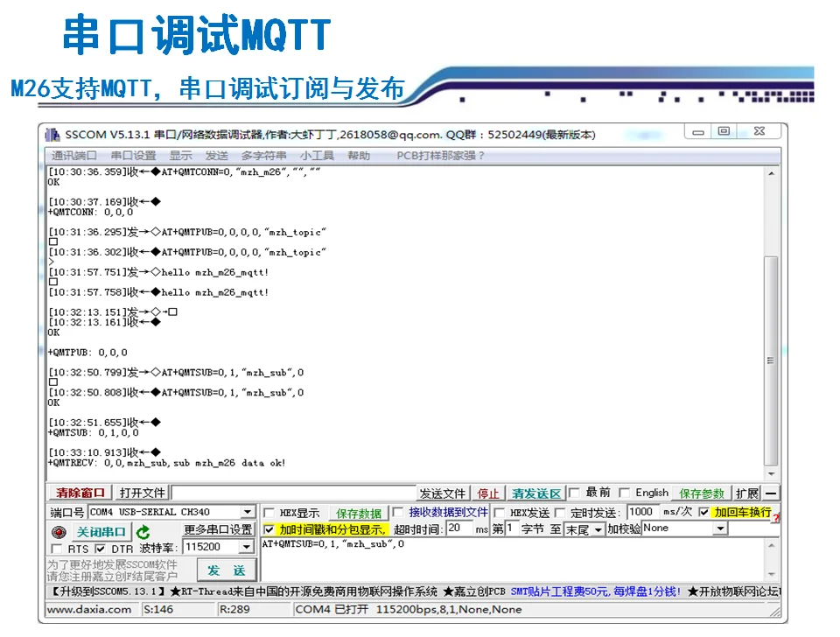Maximize the SSCOM window

[x=724, y=131]
